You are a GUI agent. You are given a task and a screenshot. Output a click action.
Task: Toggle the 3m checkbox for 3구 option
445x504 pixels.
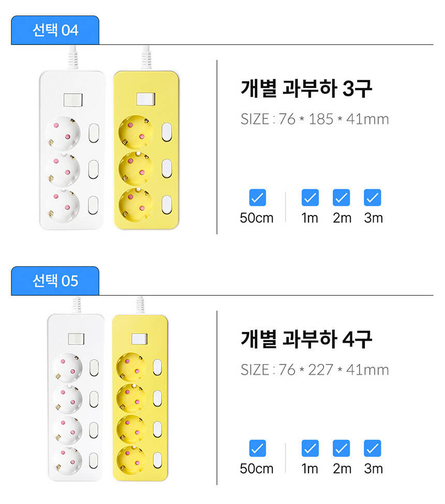pos(373,197)
